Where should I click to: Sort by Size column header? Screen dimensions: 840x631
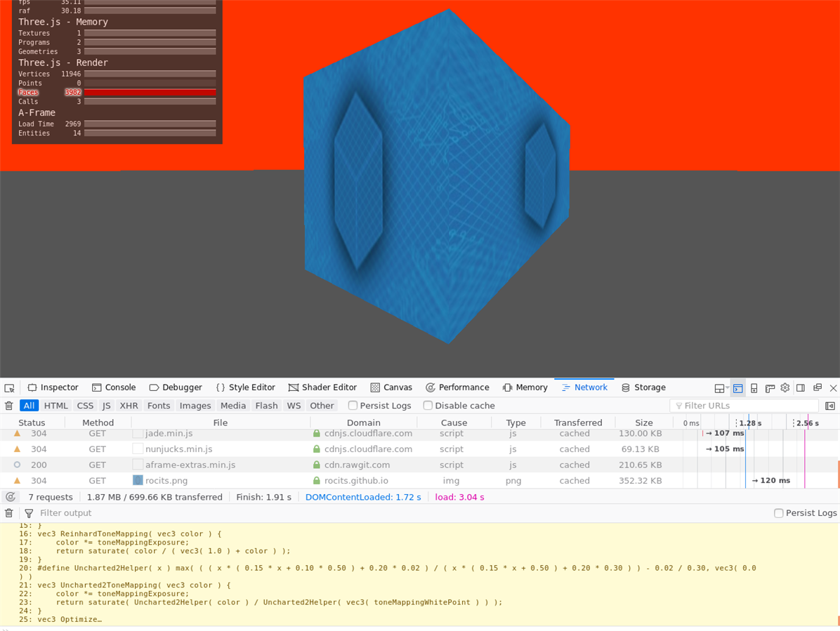point(643,423)
